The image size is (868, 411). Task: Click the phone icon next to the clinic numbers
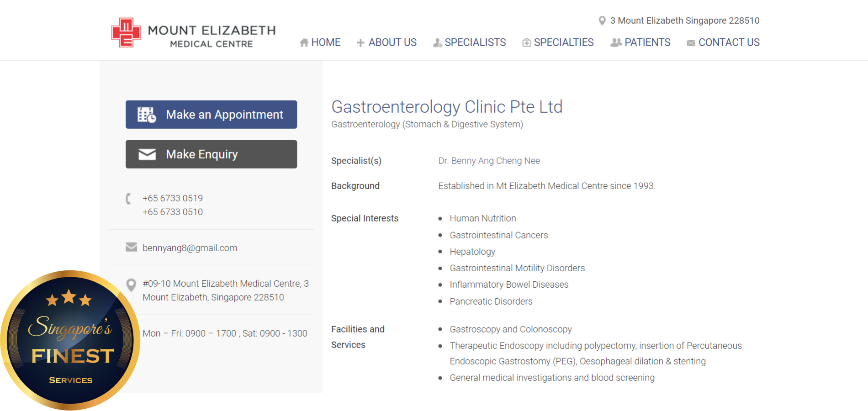129,199
